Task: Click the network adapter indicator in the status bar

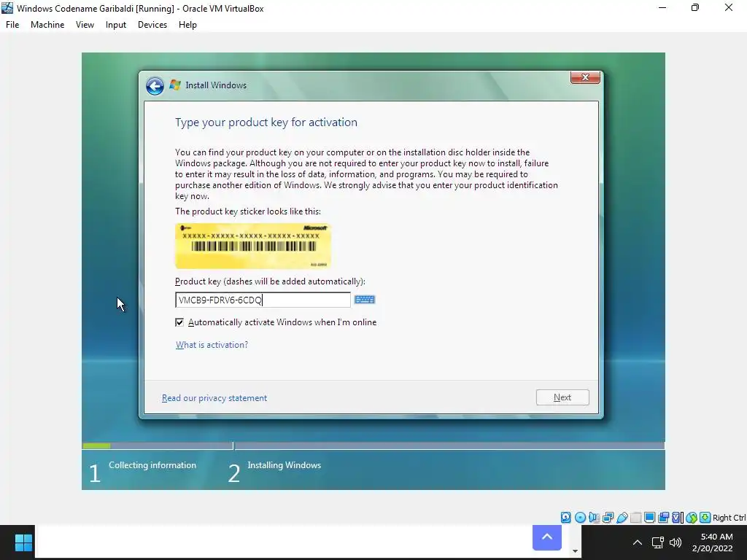Action: click(x=608, y=517)
